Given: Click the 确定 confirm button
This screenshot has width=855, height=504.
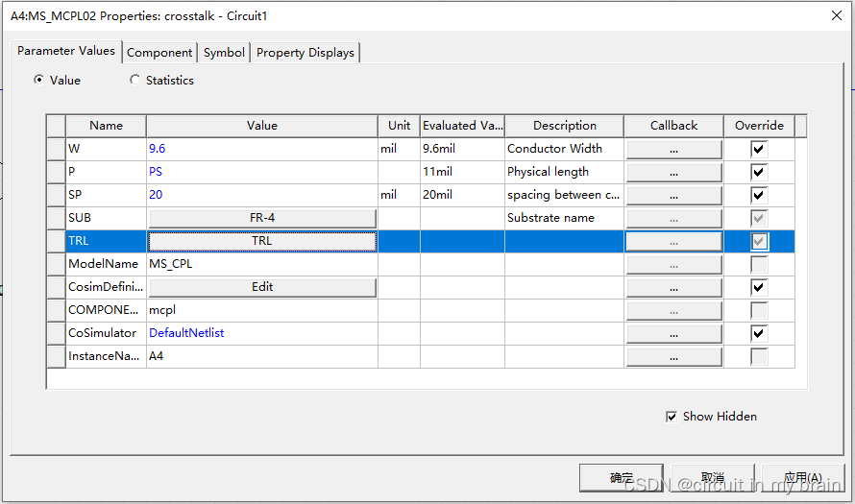Looking at the screenshot, I should pos(622,477).
